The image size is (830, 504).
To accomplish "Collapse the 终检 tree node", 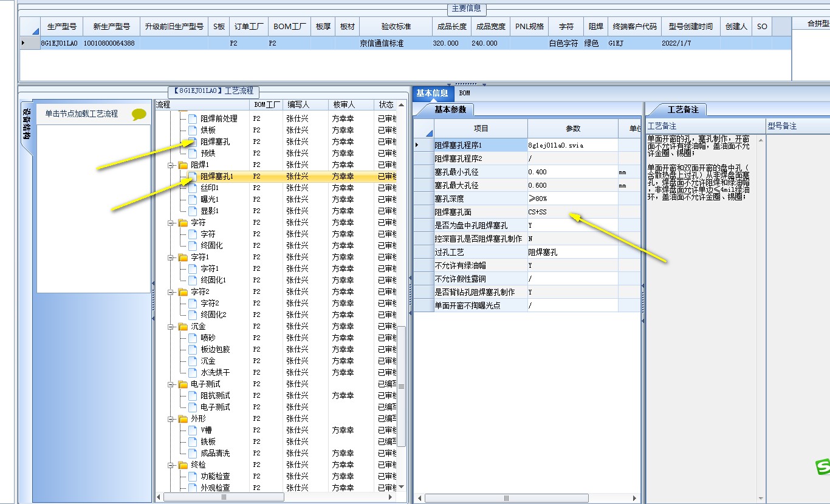I will 171,465.
